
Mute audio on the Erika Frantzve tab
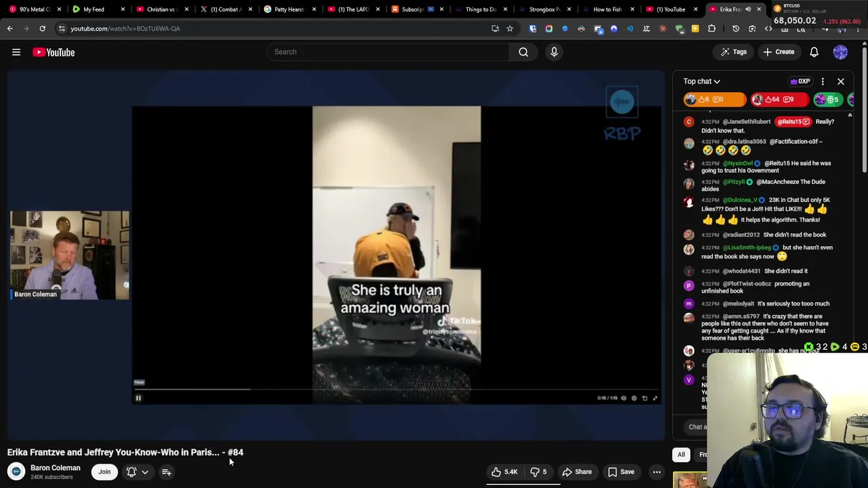click(748, 9)
